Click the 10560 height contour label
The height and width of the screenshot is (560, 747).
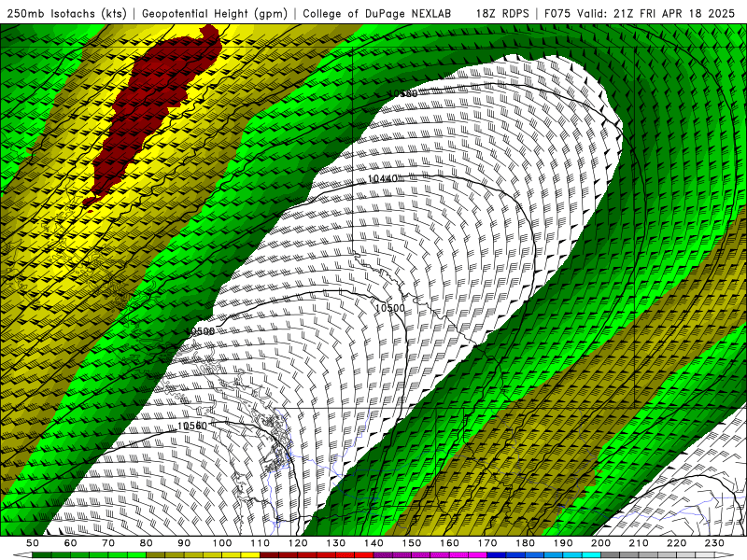(192, 426)
